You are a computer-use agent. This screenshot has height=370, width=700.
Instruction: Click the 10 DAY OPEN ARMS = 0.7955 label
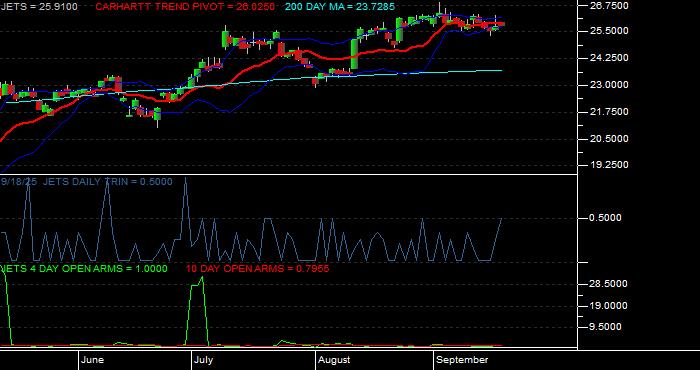[258, 269]
